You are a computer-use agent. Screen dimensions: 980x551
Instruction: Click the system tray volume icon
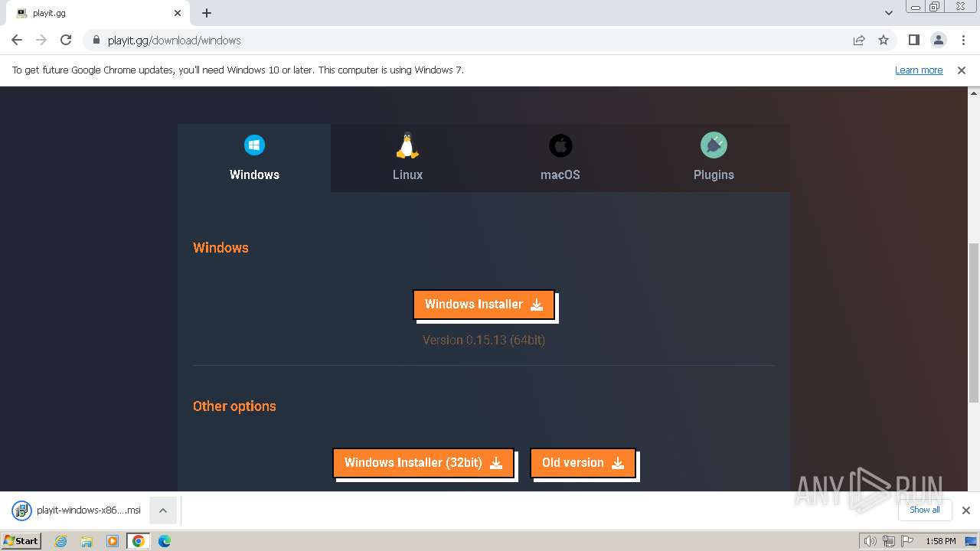[x=871, y=541]
